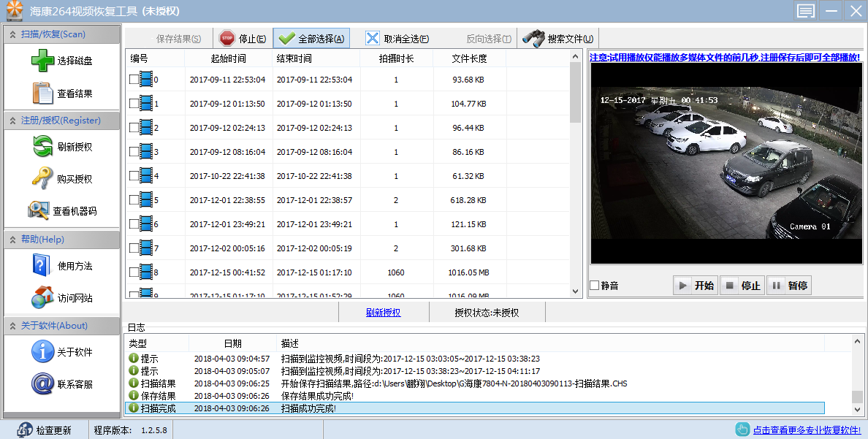Select the checkbox for video row 7
This screenshot has width=868, height=439.
tap(134, 248)
